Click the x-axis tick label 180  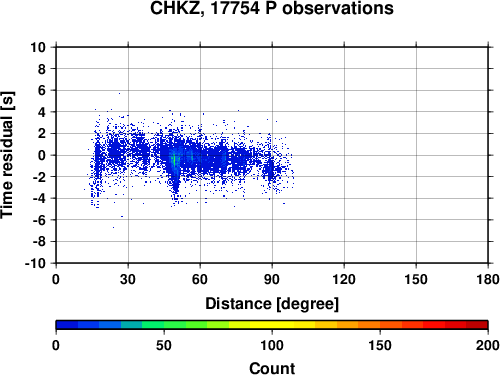click(488, 279)
